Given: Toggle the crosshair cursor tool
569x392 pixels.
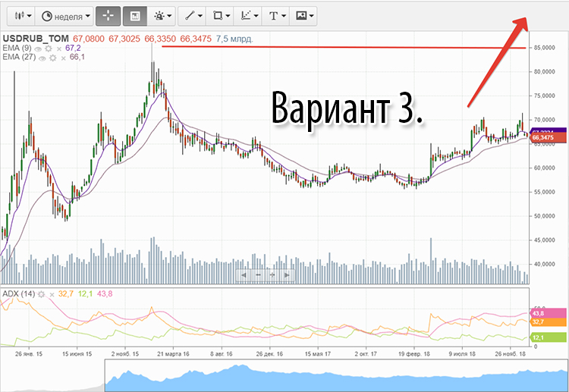Looking at the screenshot, I should click(x=108, y=15).
